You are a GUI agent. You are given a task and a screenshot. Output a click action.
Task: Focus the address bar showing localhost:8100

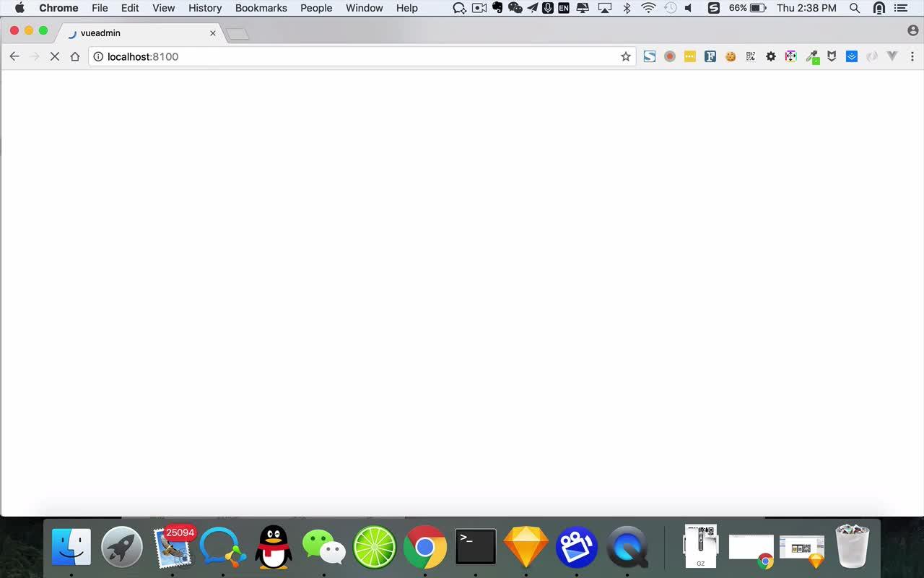pyautogui.click(x=361, y=56)
